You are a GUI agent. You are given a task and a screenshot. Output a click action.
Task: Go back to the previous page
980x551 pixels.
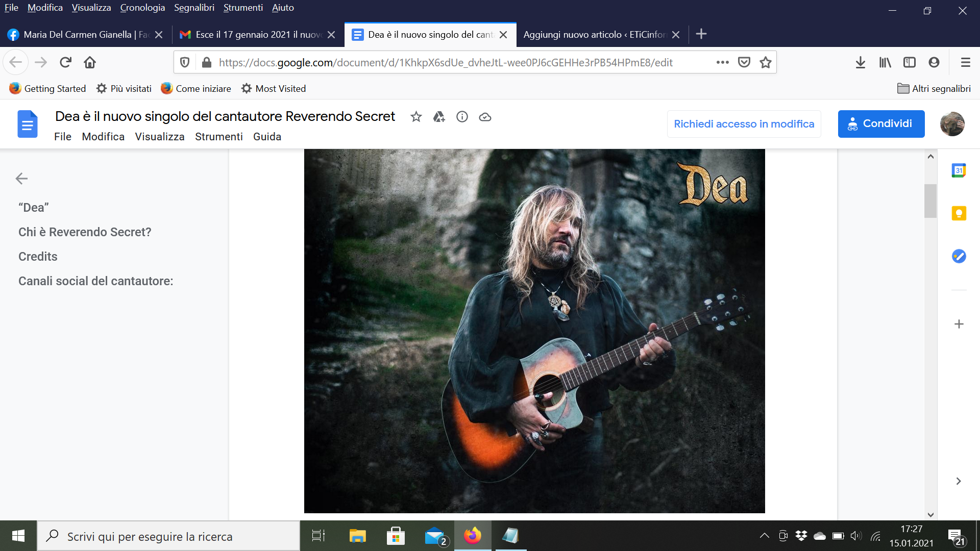16,62
